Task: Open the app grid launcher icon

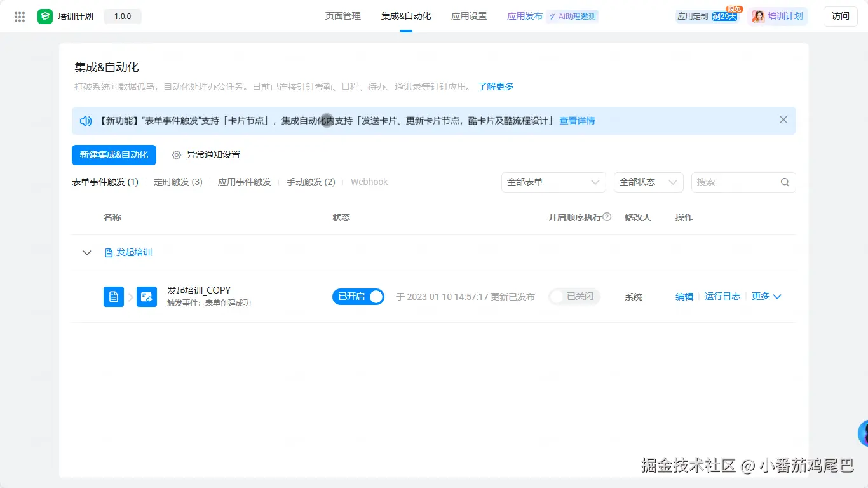Action: [x=20, y=17]
